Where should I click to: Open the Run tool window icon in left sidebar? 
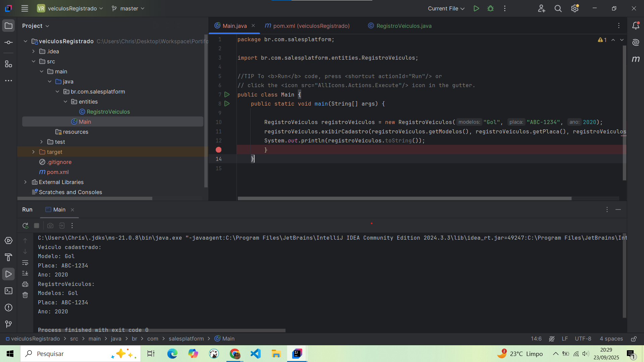tap(9, 274)
